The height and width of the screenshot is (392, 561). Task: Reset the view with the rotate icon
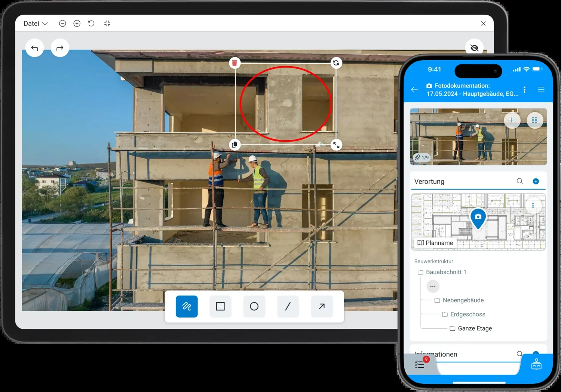coord(91,24)
